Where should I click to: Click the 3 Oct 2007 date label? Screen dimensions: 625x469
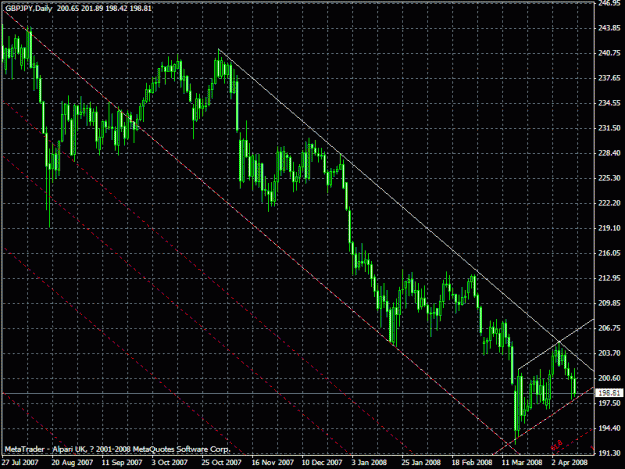pos(169,462)
